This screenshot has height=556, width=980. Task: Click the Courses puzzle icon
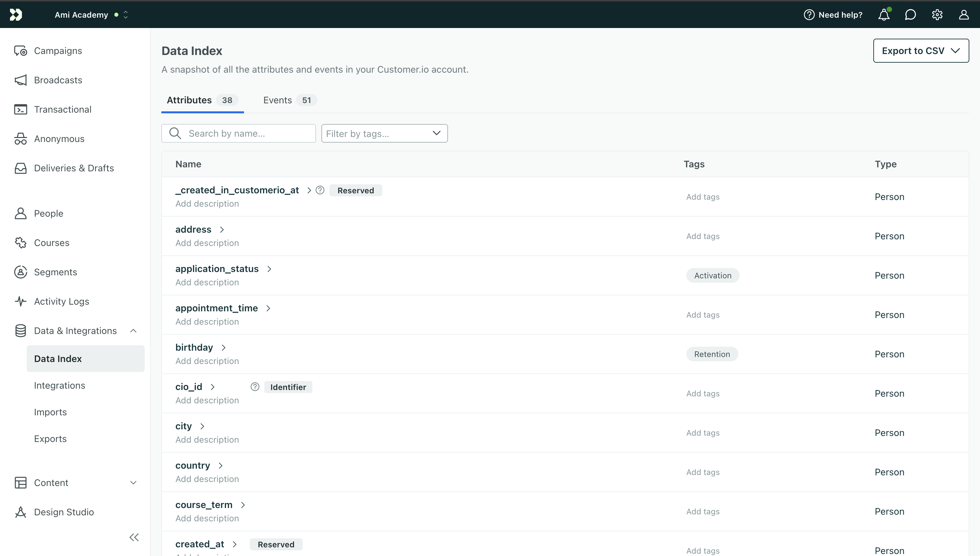(21, 243)
